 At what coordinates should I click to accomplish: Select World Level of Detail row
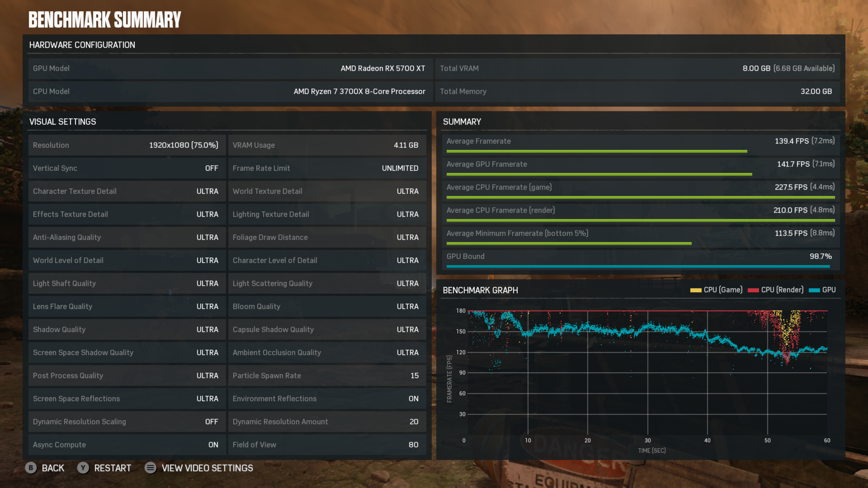[x=127, y=260]
